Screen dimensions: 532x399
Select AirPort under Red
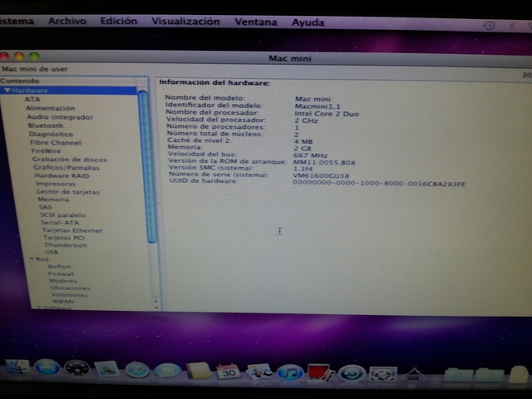click(59, 266)
